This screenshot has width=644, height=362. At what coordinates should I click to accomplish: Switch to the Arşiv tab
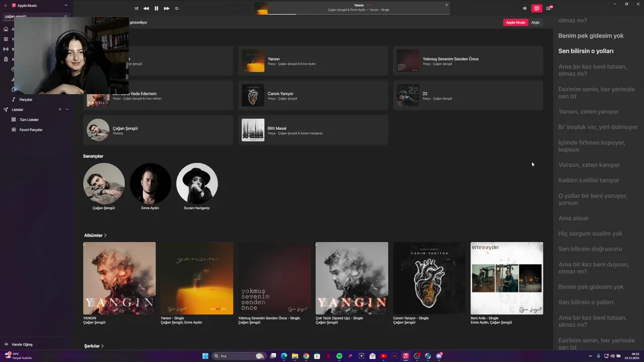pyautogui.click(x=535, y=23)
